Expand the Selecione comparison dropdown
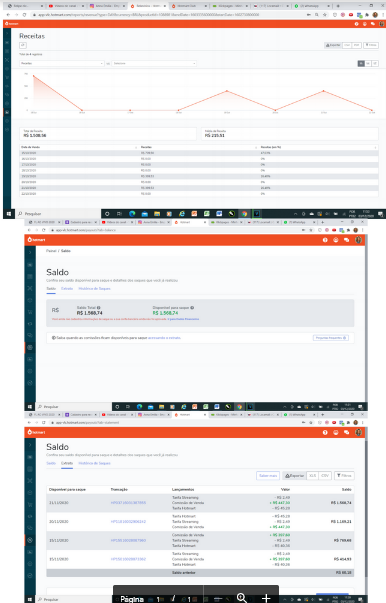The height and width of the screenshot is (603, 386). pyautogui.click(x=154, y=63)
